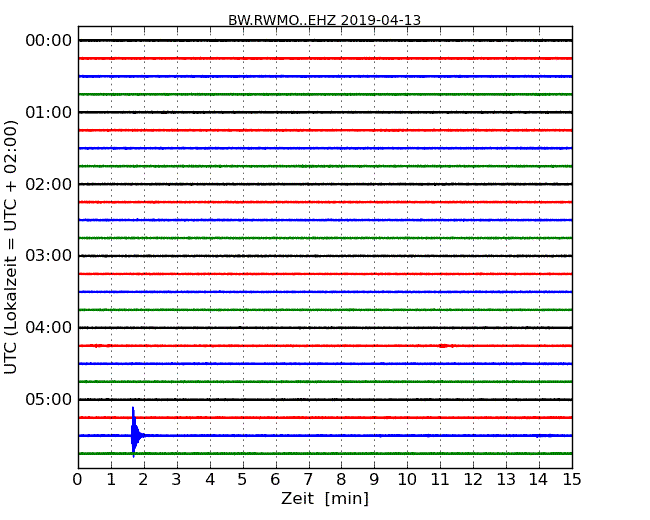The height and width of the screenshot is (520, 650).
Task: Click the 04:00 time label
Action: [49, 327]
